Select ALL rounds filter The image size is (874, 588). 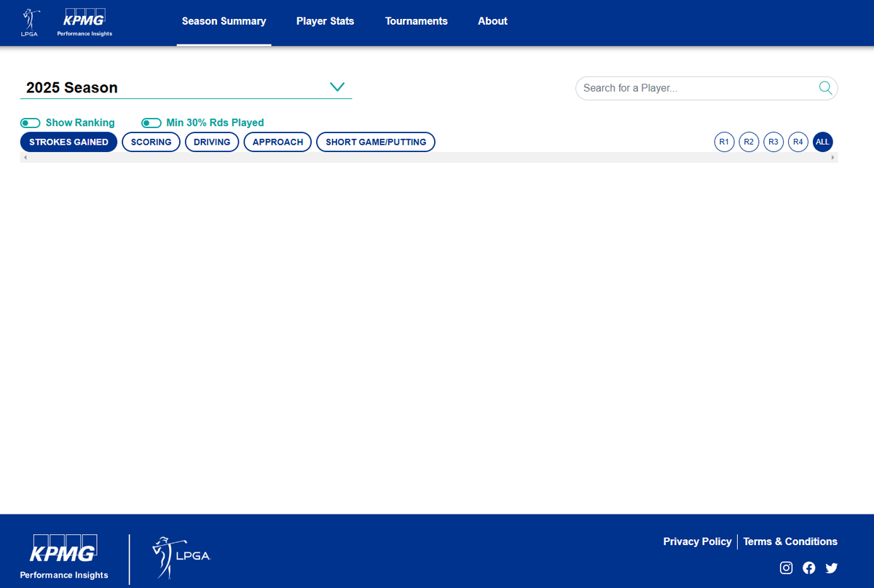pyautogui.click(x=822, y=142)
